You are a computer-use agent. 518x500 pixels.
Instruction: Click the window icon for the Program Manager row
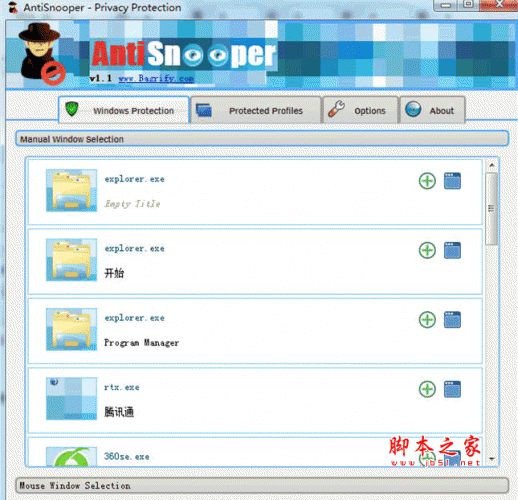[x=452, y=320]
